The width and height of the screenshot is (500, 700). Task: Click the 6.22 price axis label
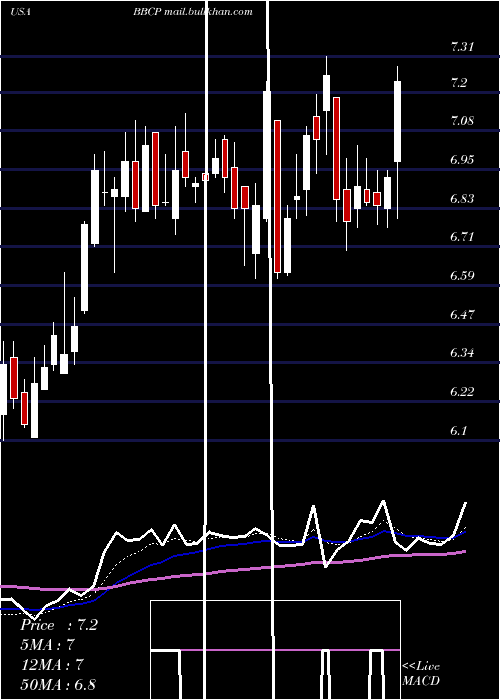click(x=462, y=392)
